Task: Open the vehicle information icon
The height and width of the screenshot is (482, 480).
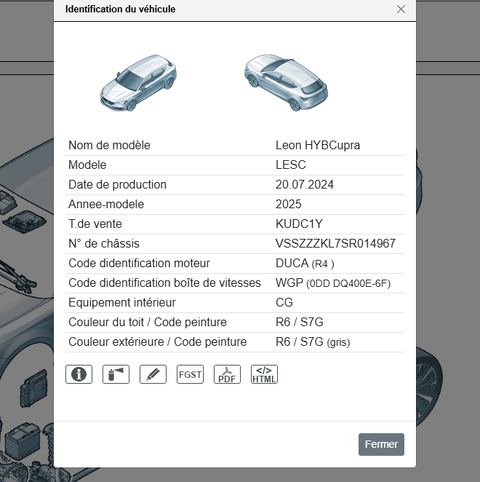Action: tap(79, 374)
